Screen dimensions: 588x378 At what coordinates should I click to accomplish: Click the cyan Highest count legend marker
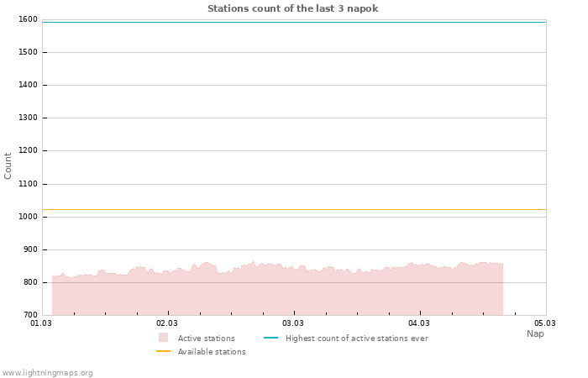click(x=270, y=338)
